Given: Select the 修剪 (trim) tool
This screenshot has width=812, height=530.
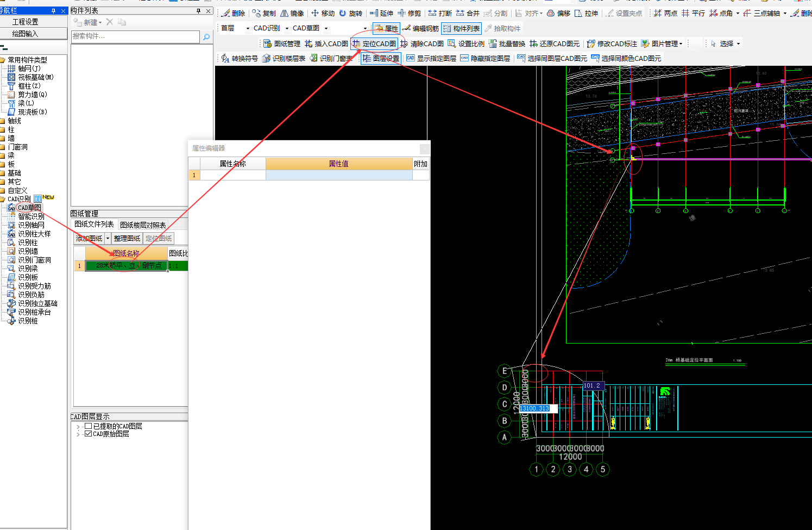Looking at the screenshot, I should [410, 13].
